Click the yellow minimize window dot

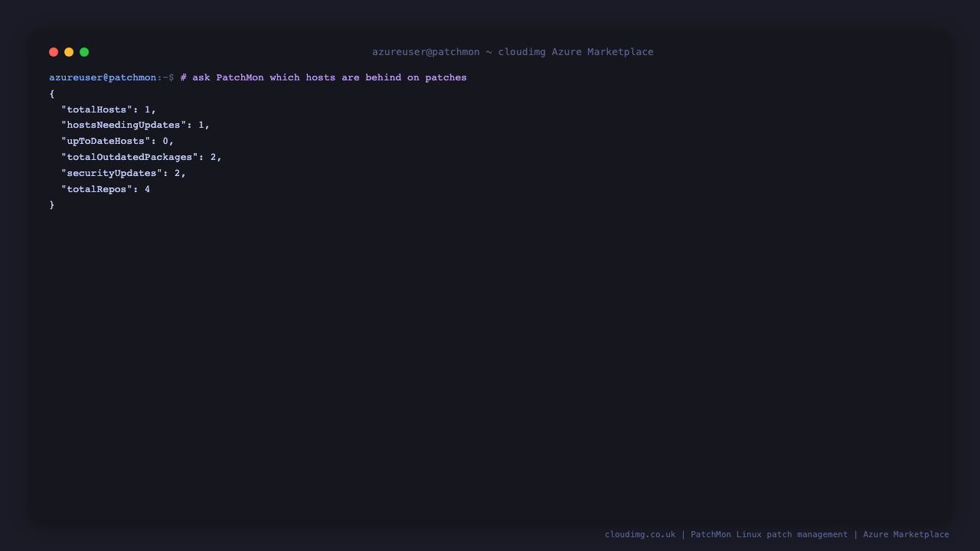tap(69, 52)
